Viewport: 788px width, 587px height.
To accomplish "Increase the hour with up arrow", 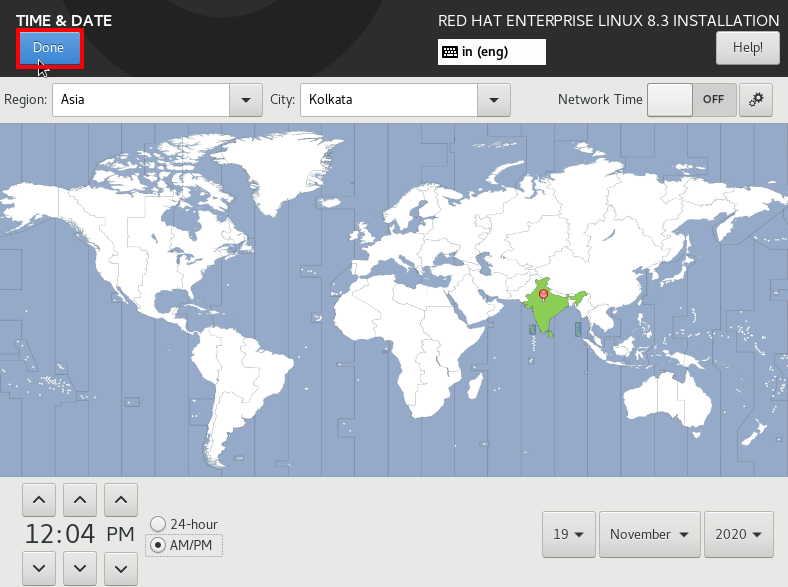I will point(39,500).
